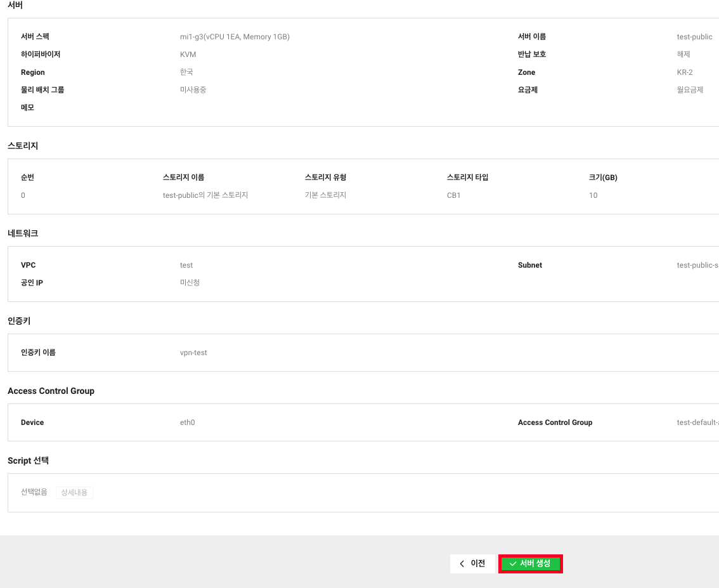
Task: Click the 선택없음 script text
Action: tap(34, 492)
